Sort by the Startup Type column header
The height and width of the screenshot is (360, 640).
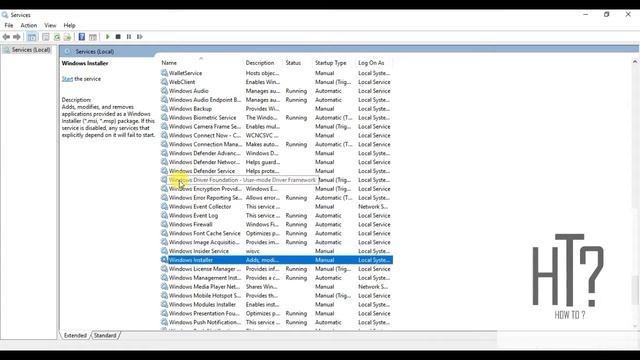coord(334,63)
